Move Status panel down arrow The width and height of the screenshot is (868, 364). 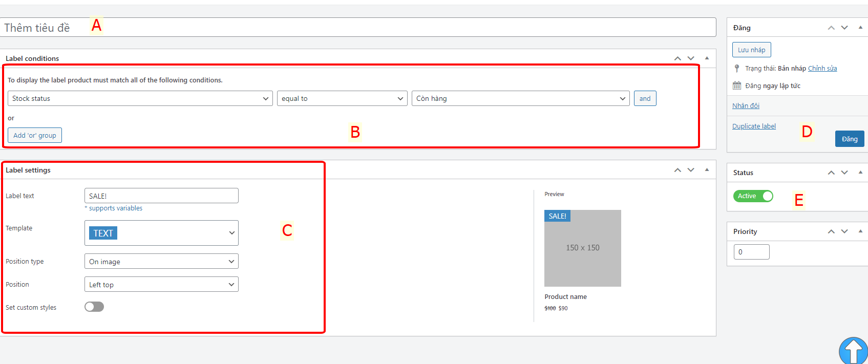[x=844, y=173]
